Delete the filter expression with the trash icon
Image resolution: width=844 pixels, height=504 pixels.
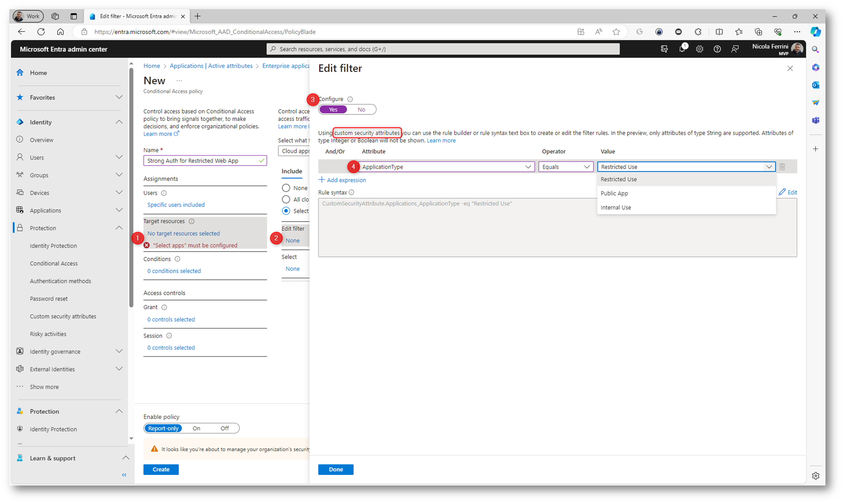(x=782, y=167)
